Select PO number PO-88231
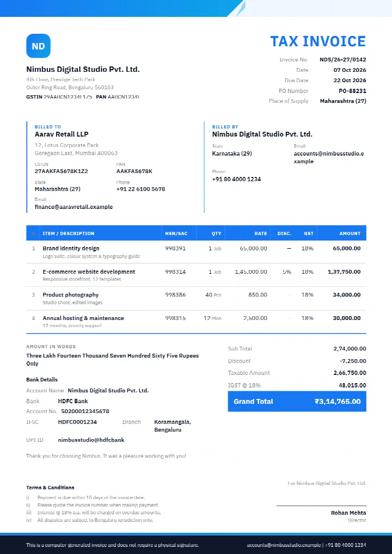392x554 pixels. click(x=352, y=91)
